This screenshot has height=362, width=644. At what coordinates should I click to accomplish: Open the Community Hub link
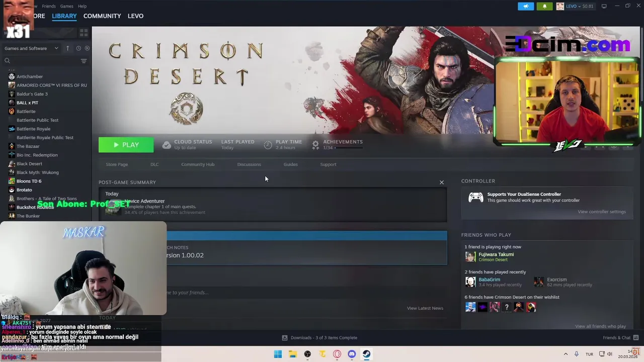pyautogui.click(x=198, y=164)
